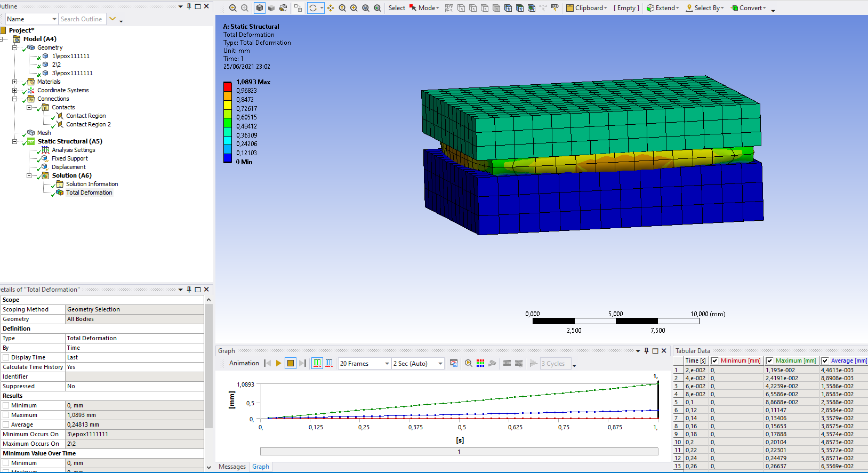This screenshot has width=868, height=473.
Task: Click the Export Video File icon
Action: point(454,363)
